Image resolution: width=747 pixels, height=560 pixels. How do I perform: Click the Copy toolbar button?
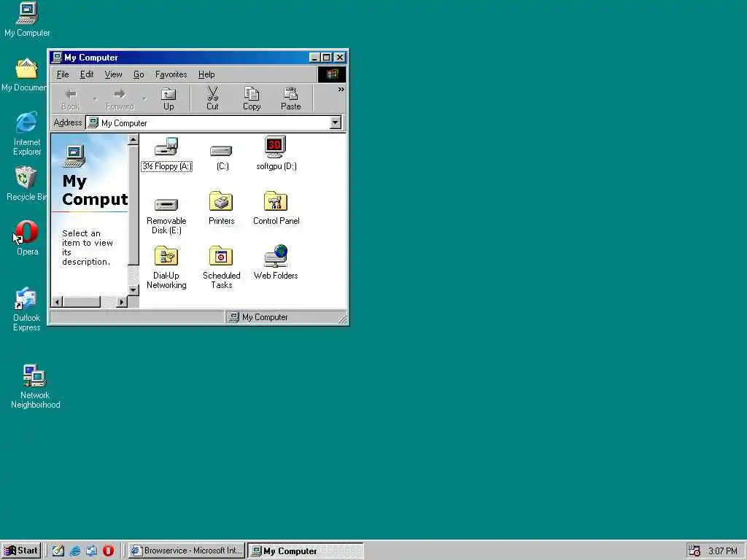click(x=252, y=98)
